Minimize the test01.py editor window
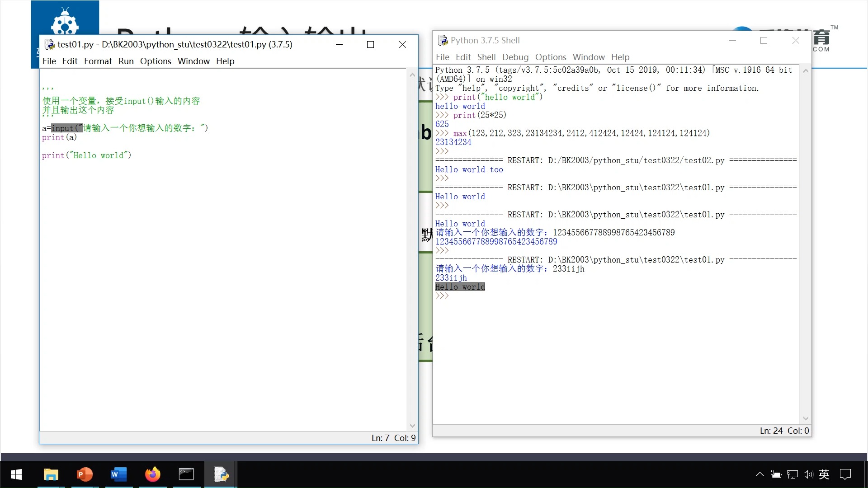Viewport: 868px width, 488px height. [339, 44]
